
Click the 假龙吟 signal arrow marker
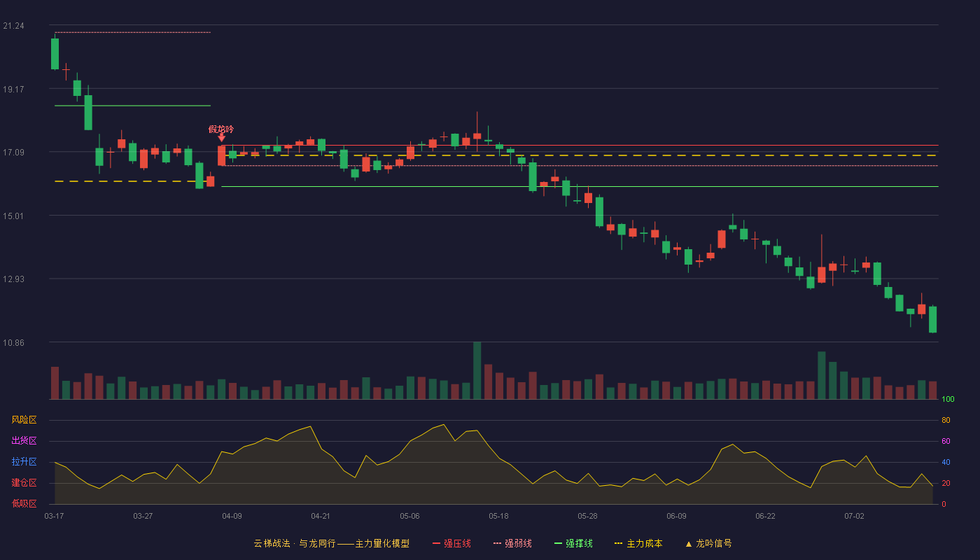coord(221,137)
